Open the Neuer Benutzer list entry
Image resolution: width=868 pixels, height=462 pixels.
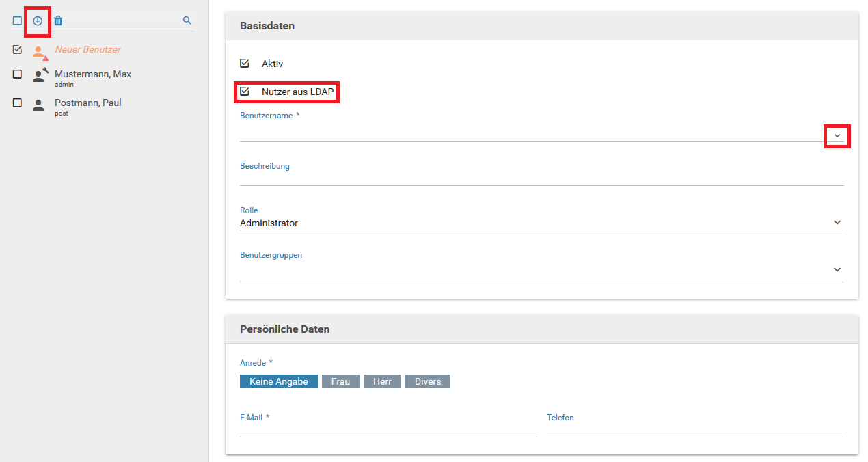(88, 49)
